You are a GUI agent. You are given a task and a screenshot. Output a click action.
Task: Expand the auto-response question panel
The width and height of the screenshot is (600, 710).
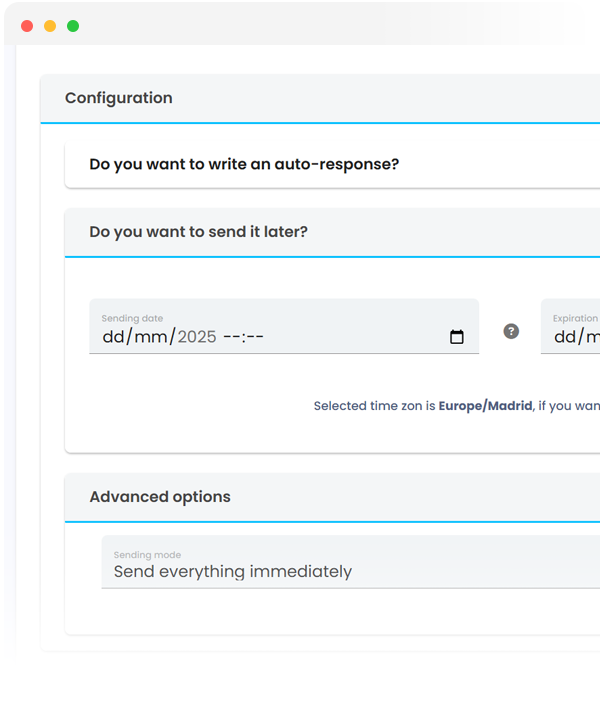point(332,164)
